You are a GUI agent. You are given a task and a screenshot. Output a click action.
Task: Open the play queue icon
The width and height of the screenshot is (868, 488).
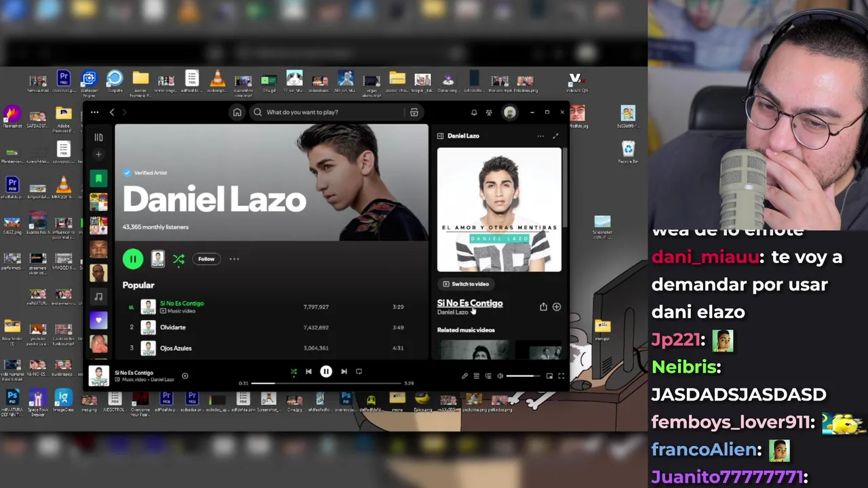pyautogui.click(x=476, y=376)
